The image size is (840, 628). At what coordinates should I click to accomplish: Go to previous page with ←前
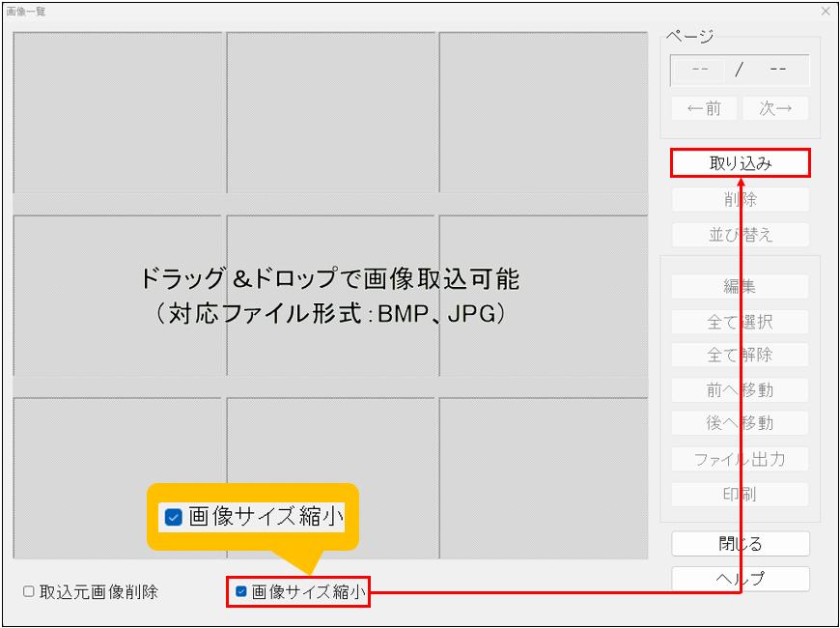pos(704,108)
